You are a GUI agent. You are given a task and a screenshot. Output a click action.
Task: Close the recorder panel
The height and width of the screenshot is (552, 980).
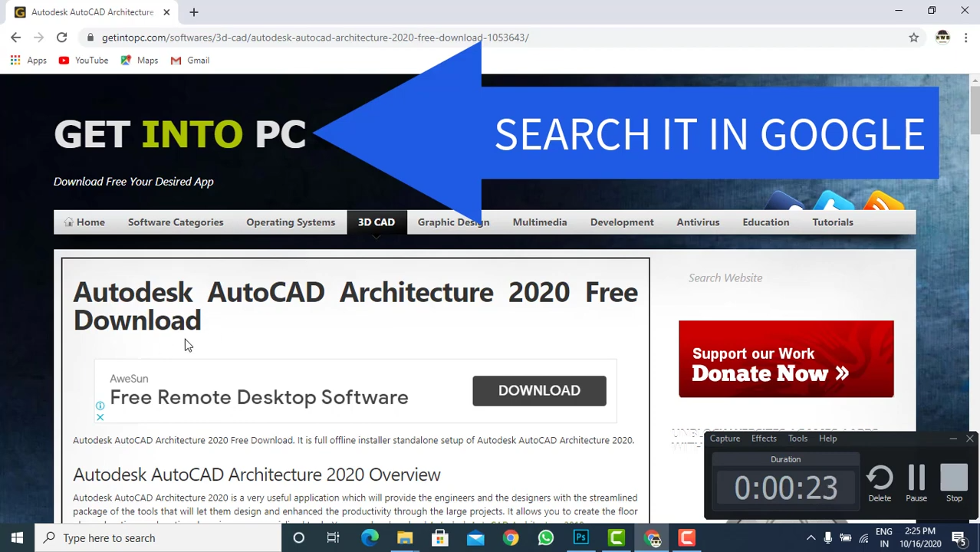pyautogui.click(x=969, y=439)
